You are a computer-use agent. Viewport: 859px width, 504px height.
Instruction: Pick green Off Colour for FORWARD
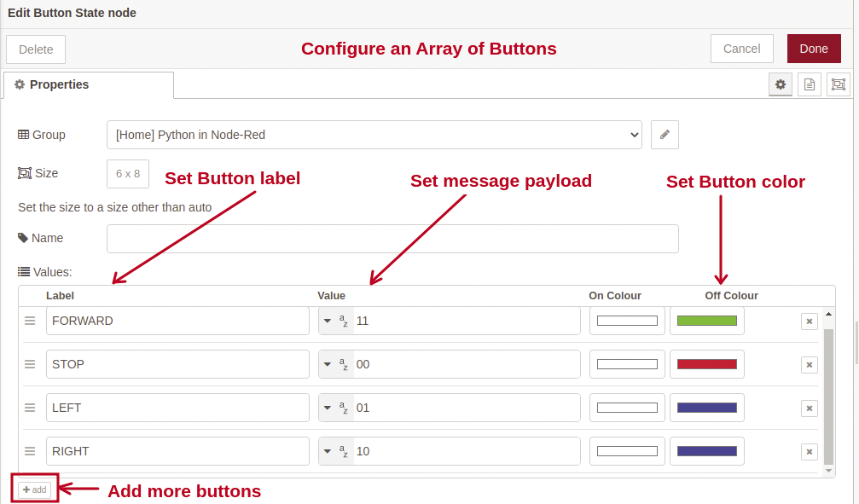706,322
